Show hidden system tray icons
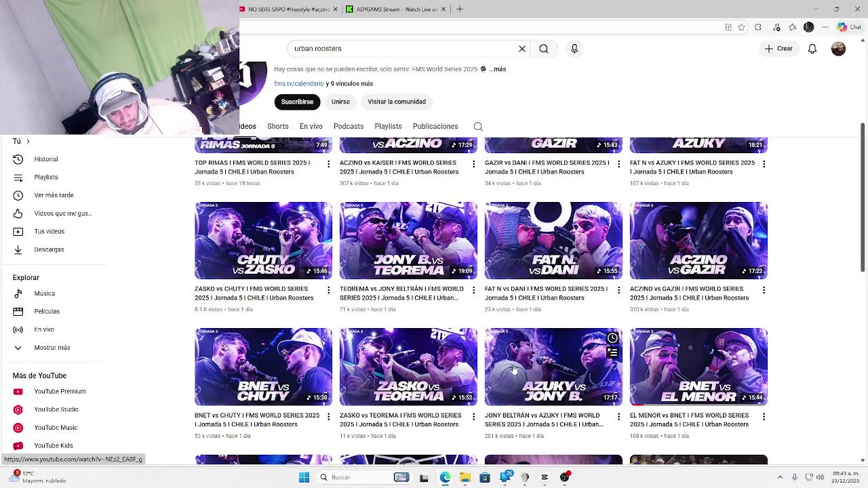Viewport: 868px width, 488px height. pyautogui.click(x=780, y=477)
